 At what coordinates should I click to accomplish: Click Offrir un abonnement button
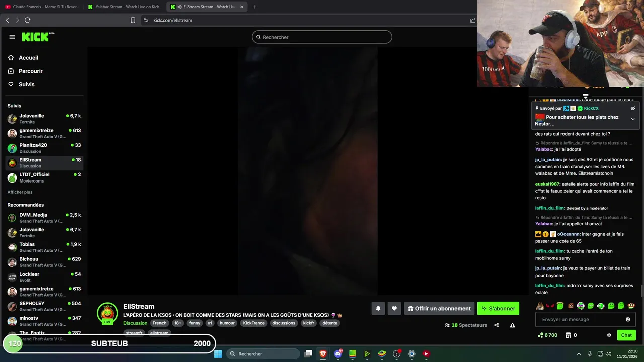pos(439,308)
